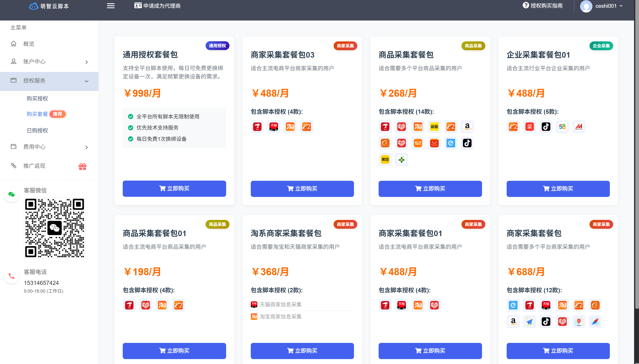Open the 已购授权 submenu item
This screenshot has width=639, height=364.
(x=37, y=130)
